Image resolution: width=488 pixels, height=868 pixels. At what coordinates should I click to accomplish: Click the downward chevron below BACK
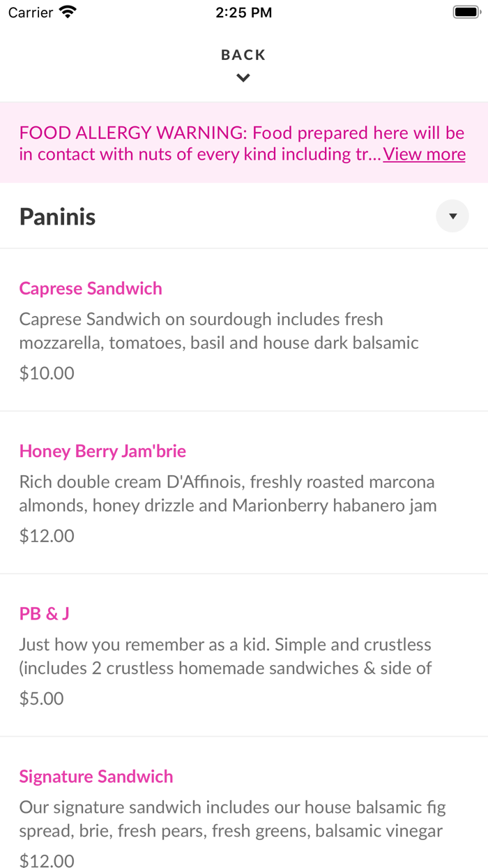243,78
